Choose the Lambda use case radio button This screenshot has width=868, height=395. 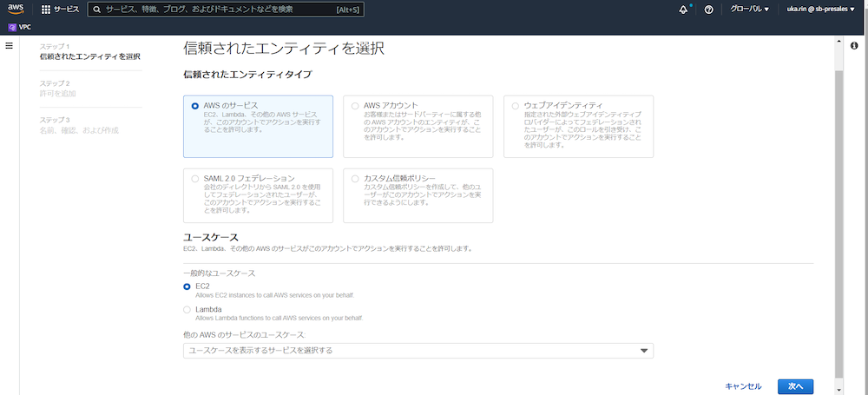(x=187, y=309)
